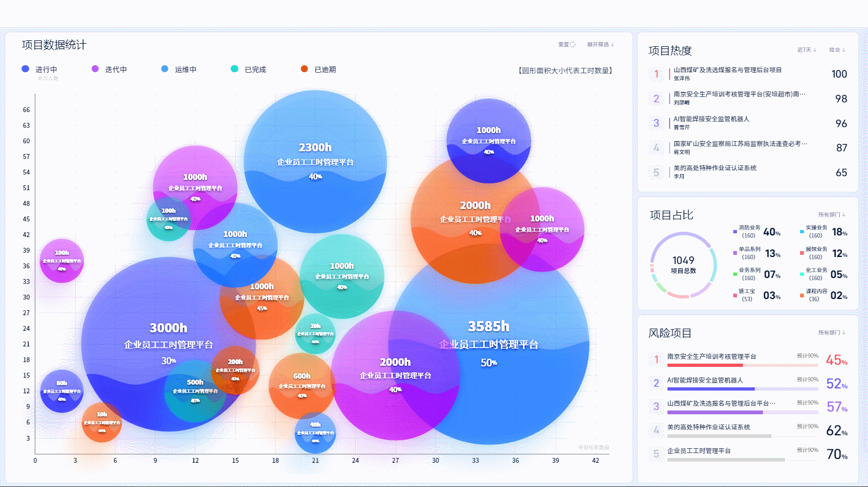Click the 消防业务 color swatch
Viewport: 868px width, 487px height.
735,232
